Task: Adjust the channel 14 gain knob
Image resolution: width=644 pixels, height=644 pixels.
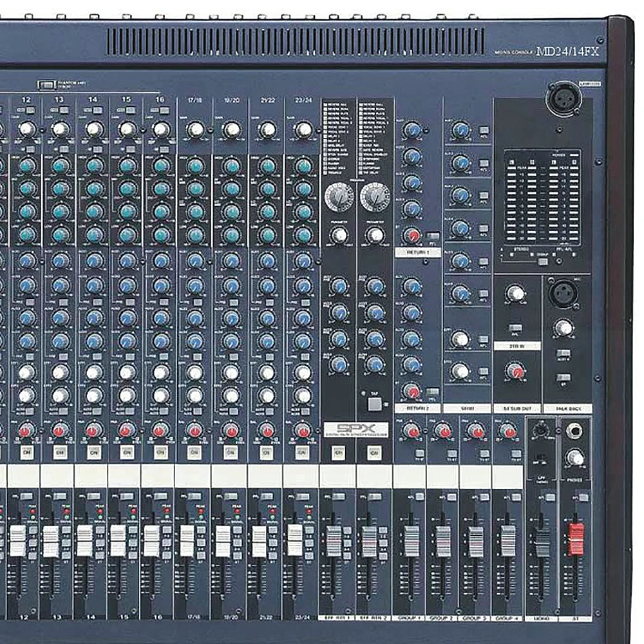Action: point(94,129)
